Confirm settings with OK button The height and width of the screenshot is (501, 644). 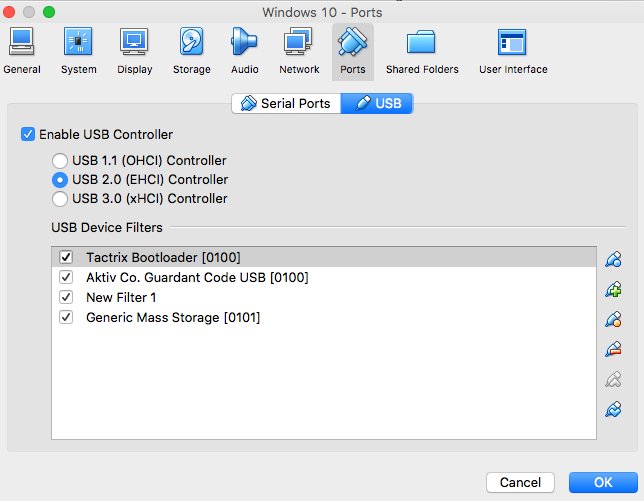[x=603, y=482]
